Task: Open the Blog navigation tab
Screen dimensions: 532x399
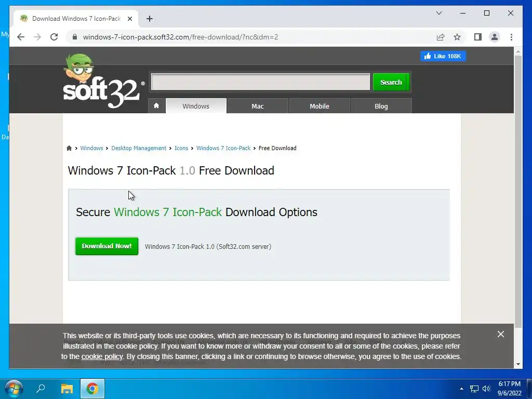Action: 381,106
